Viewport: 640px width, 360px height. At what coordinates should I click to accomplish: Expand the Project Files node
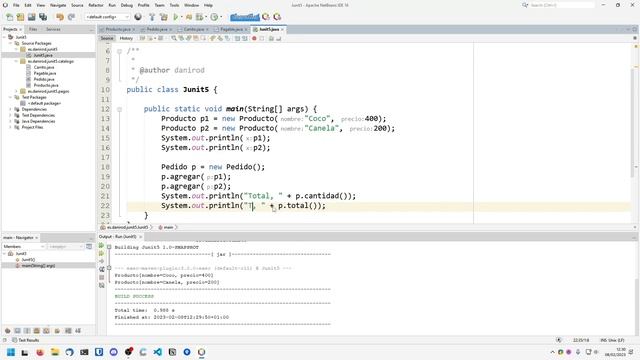pos(11,127)
